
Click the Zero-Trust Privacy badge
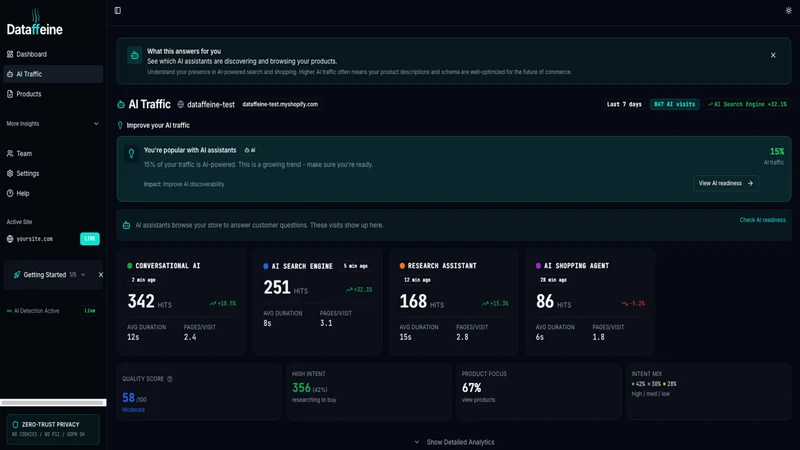point(53,429)
